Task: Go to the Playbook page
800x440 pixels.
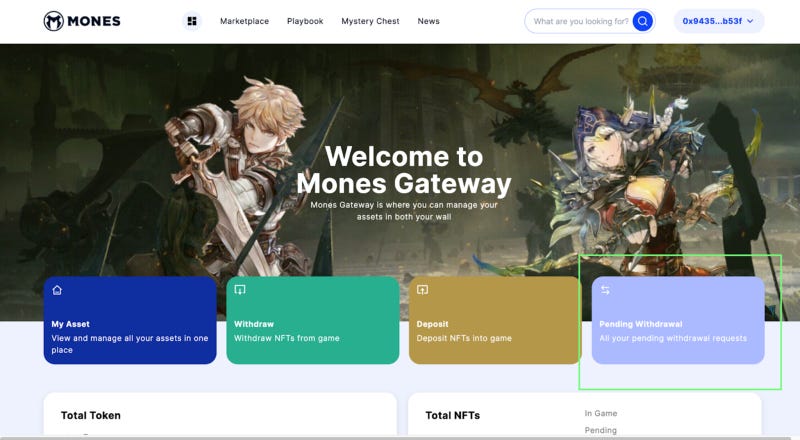Action: (x=305, y=21)
